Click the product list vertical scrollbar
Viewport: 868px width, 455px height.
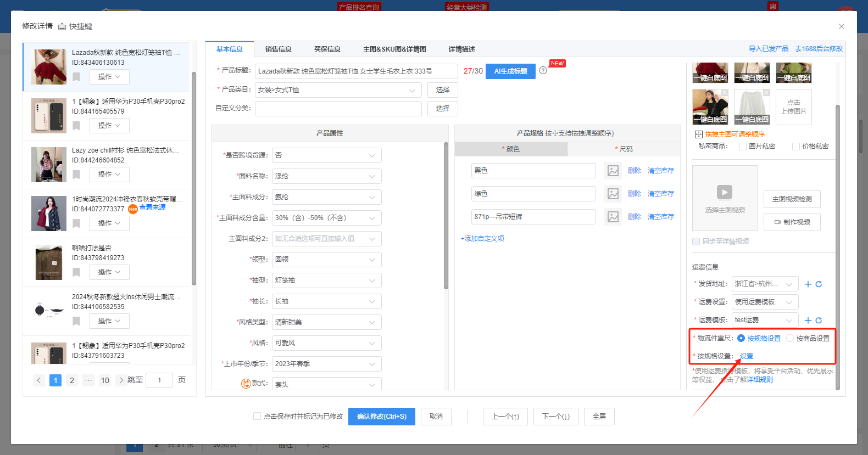[x=193, y=178]
